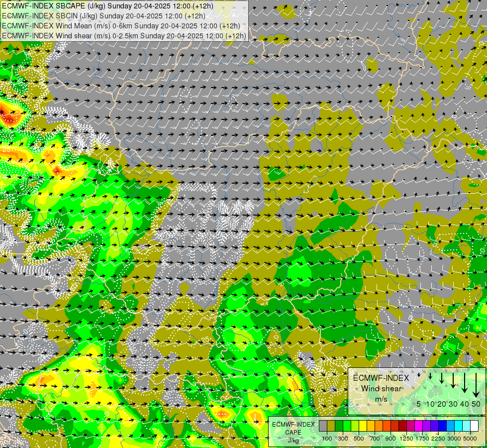Image resolution: width=487 pixels, height=448 pixels.
Task: Click the 40 m/s wind shear legend arrow
Action: pos(465,383)
